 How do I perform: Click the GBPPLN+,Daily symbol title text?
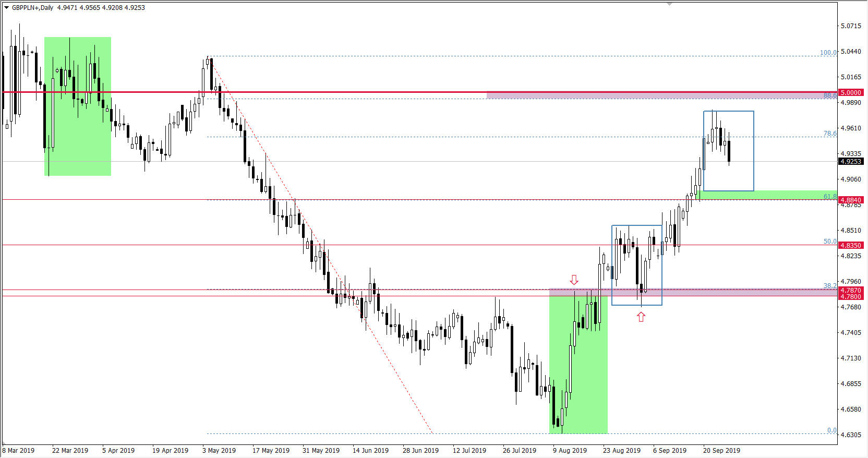coord(32,8)
